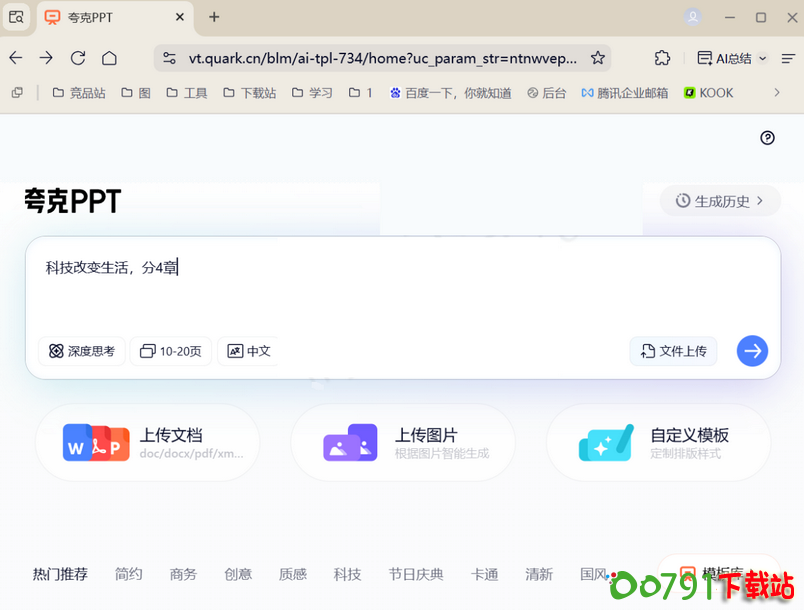The height and width of the screenshot is (610, 804).
Task: Select the 热门推荐 template tab
Action: click(x=60, y=574)
